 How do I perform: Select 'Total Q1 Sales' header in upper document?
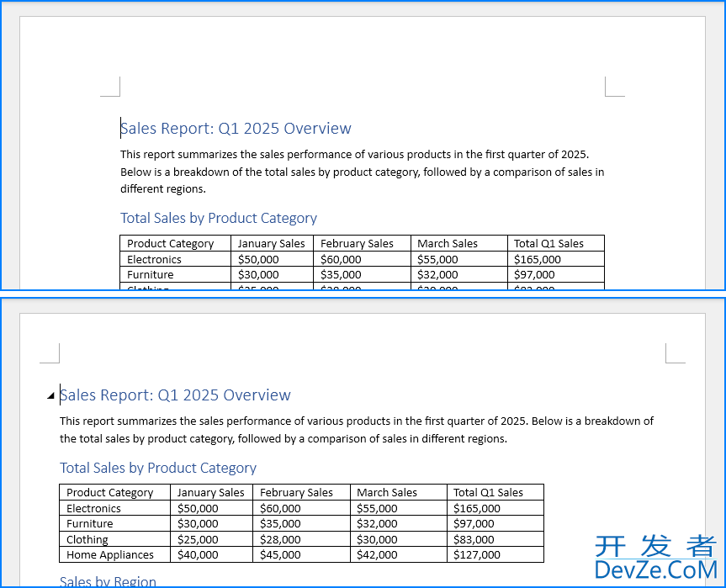pos(556,243)
